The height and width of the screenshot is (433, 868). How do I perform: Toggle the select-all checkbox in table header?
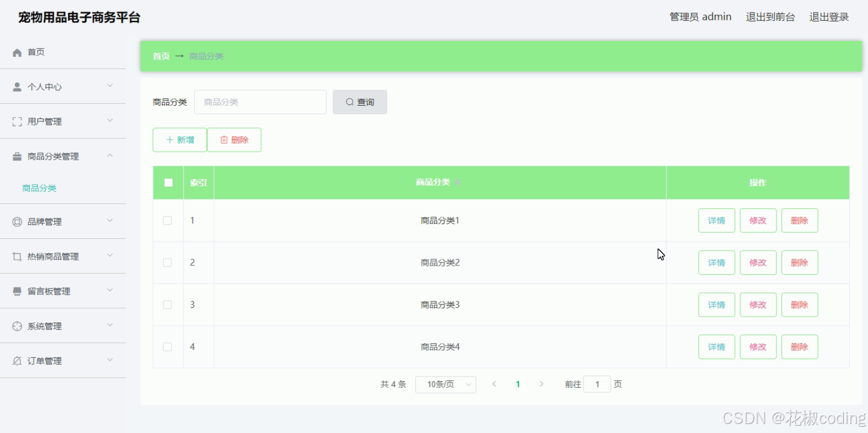pyautogui.click(x=168, y=182)
